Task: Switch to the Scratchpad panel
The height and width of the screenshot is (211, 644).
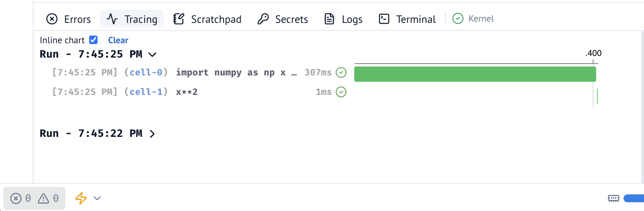Action: 207,19
